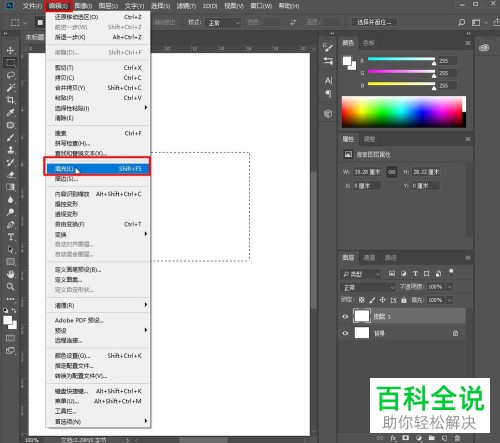Click the R channel color slider
This screenshot has width=500, height=443.
401,60
